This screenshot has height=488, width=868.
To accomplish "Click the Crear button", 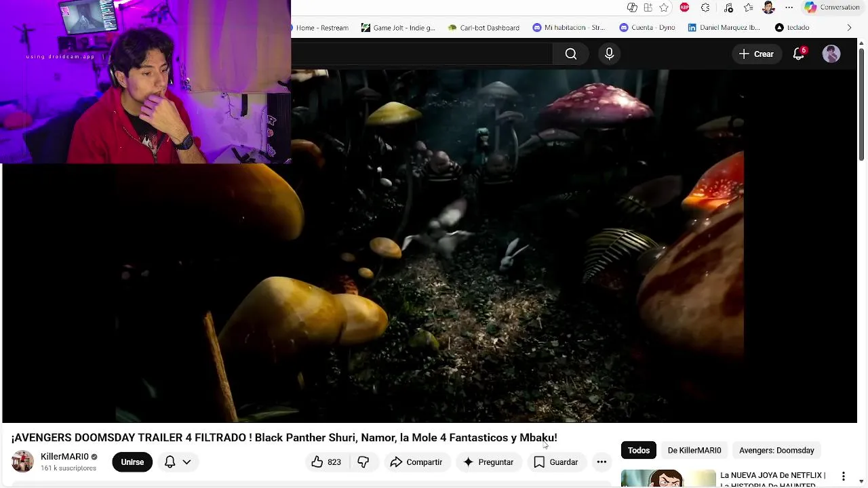I will click(x=756, y=54).
